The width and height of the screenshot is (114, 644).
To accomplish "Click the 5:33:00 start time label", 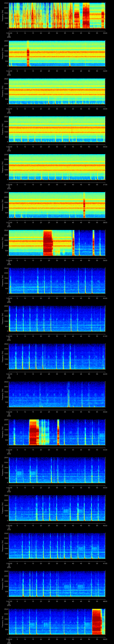I will (x=9, y=71).
